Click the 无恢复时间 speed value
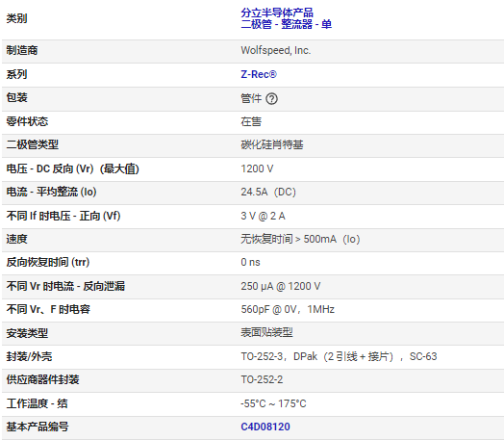This screenshot has width=504, height=440. [300, 239]
